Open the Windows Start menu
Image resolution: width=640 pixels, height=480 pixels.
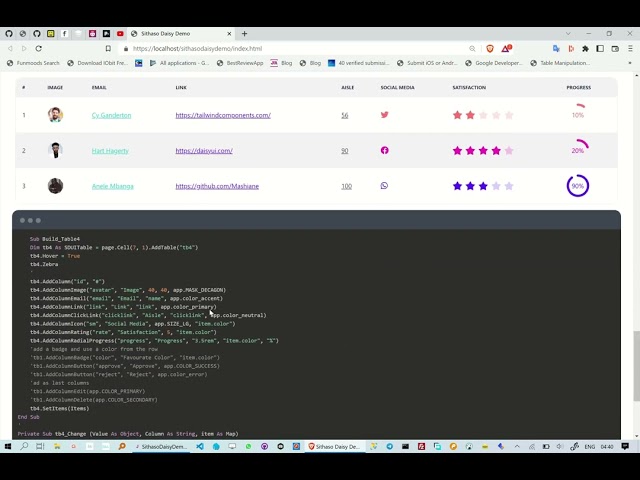(7, 447)
